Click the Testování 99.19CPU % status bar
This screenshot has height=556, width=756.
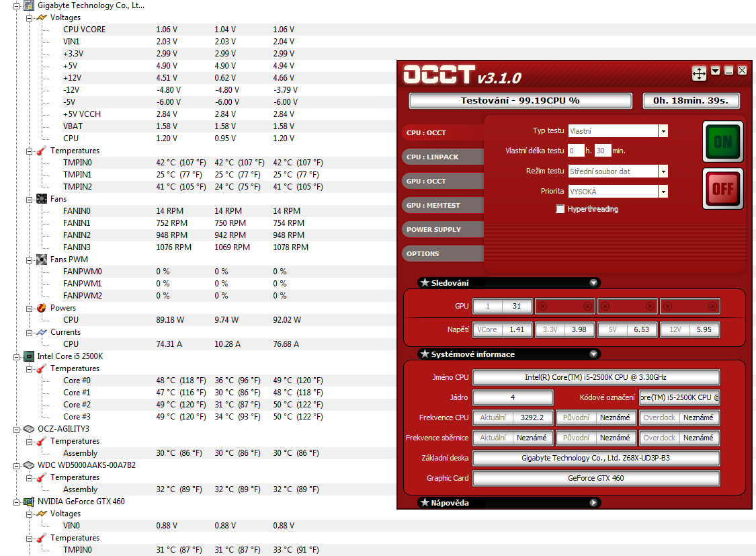point(520,101)
